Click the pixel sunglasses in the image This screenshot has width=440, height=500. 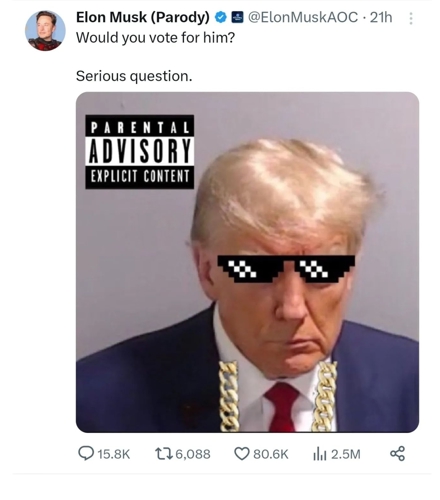click(x=286, y=269)
